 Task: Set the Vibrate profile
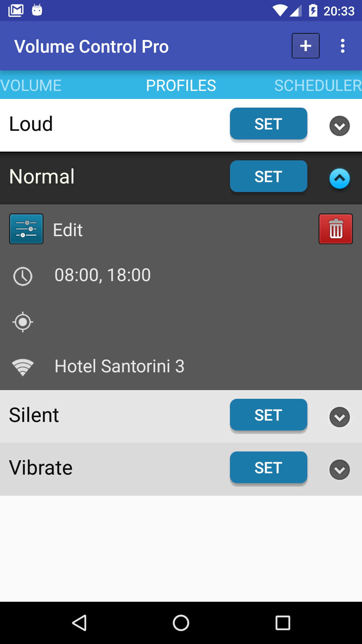coord(268,467)
